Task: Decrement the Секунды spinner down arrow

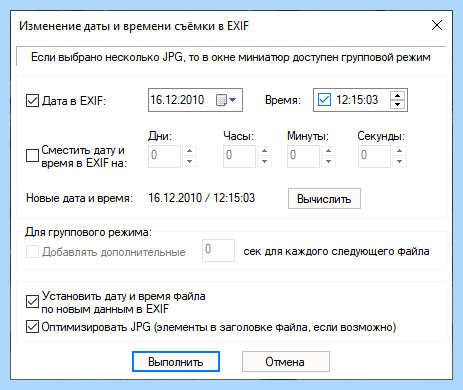Action: coord(399,162)
